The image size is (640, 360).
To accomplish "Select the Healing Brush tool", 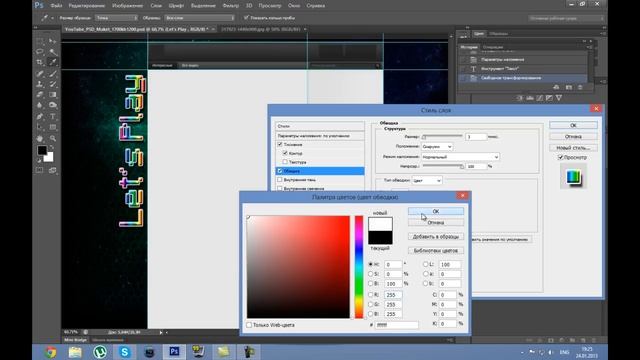I will click(40, 74).
